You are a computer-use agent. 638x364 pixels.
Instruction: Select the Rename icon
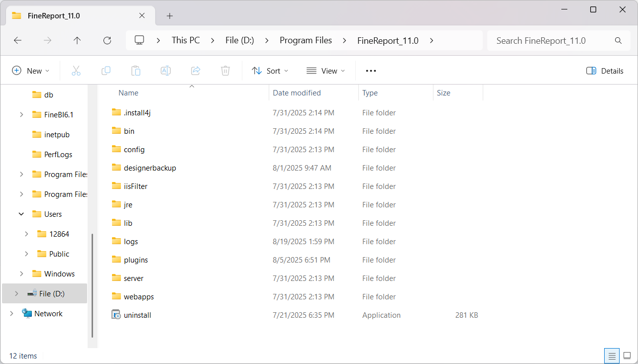(165, 71)
